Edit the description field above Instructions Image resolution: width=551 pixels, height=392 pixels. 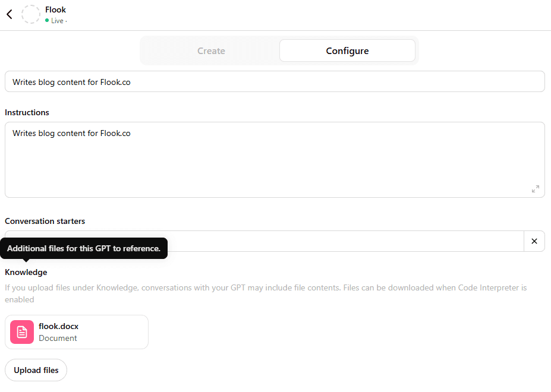(275, 82)
